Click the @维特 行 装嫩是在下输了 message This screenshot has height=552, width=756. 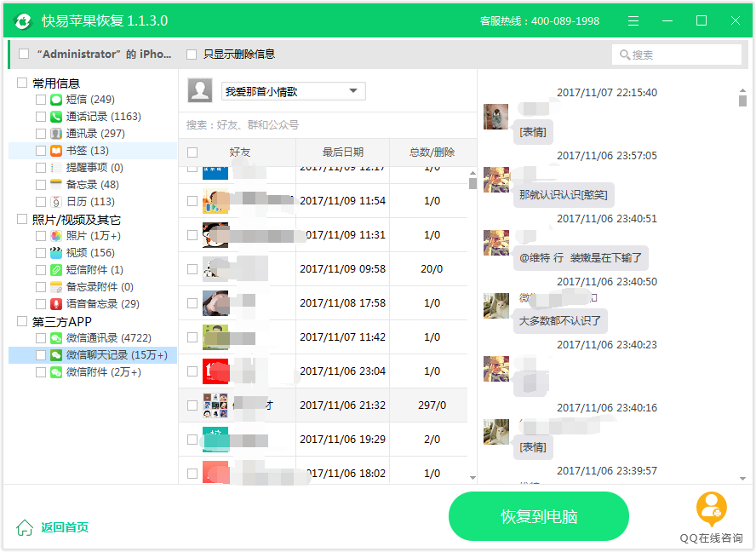coord(581,258)
